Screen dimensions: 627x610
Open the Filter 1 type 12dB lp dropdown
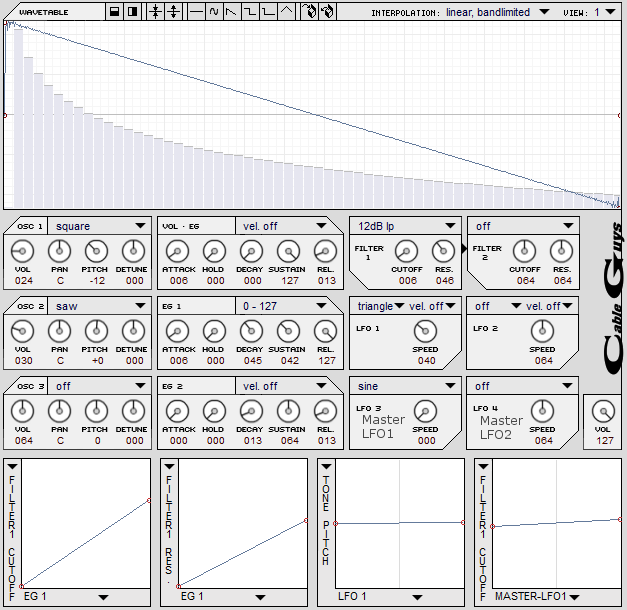(405, 226)
